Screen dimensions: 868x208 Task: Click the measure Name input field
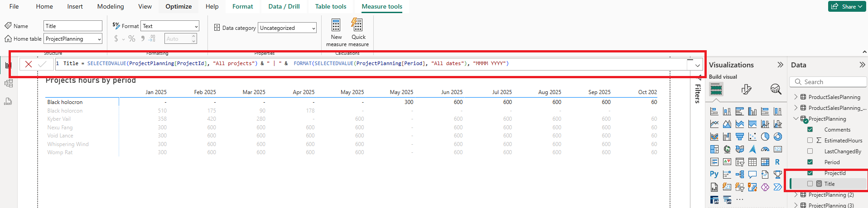point(72,26)
